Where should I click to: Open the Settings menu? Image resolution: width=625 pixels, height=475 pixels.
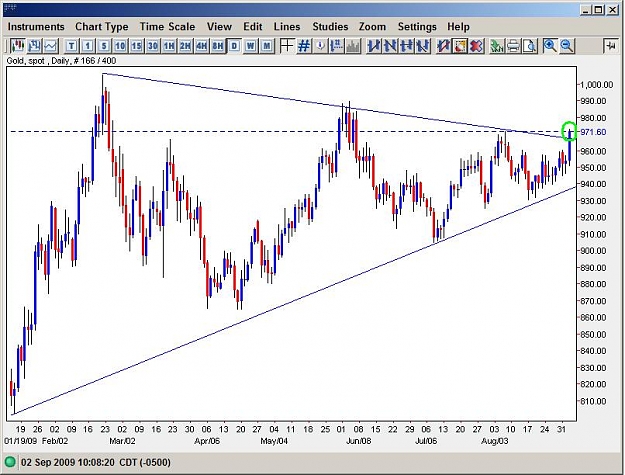pyautogui.click(x=417, y=27)
